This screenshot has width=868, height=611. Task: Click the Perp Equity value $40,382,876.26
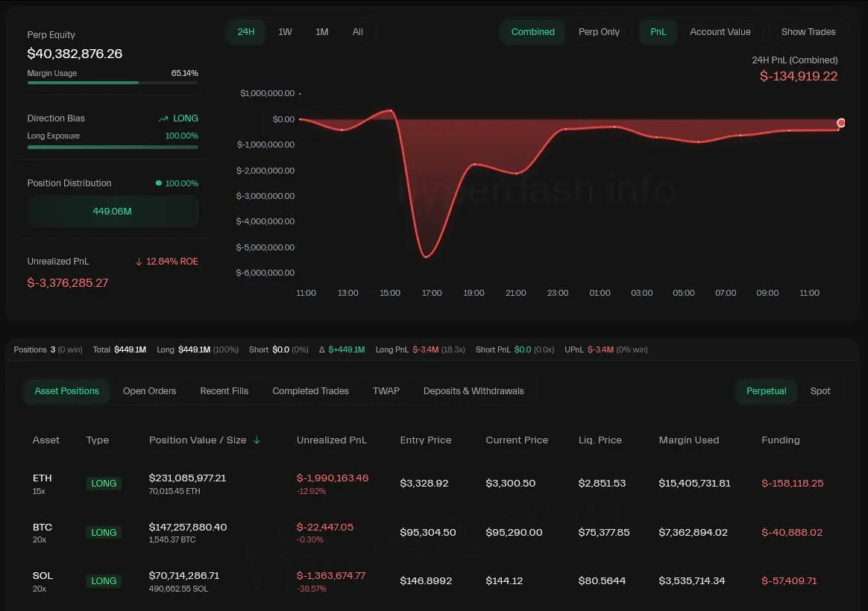point(75,54)
